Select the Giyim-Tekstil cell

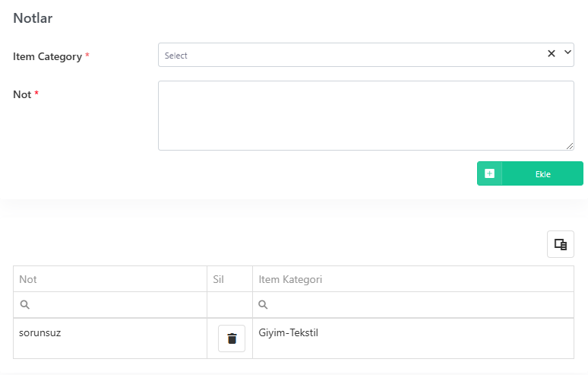413,338
